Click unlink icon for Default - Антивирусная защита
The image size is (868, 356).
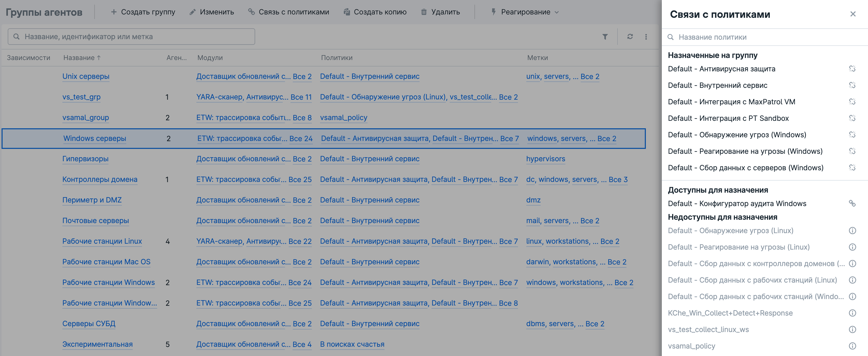click(852, 69)
